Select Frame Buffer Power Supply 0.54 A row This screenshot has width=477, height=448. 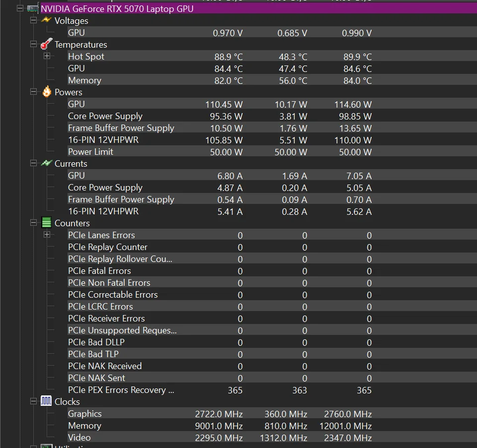click(x=272, y=199)
